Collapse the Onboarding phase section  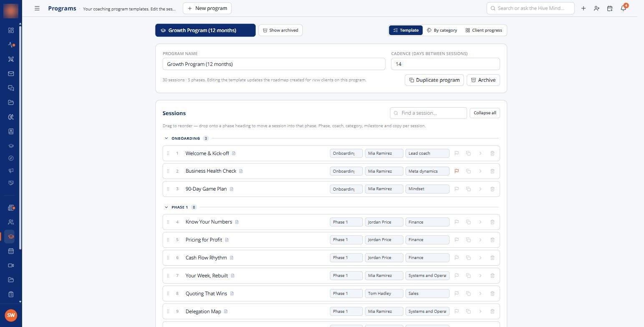coord(166,138)
